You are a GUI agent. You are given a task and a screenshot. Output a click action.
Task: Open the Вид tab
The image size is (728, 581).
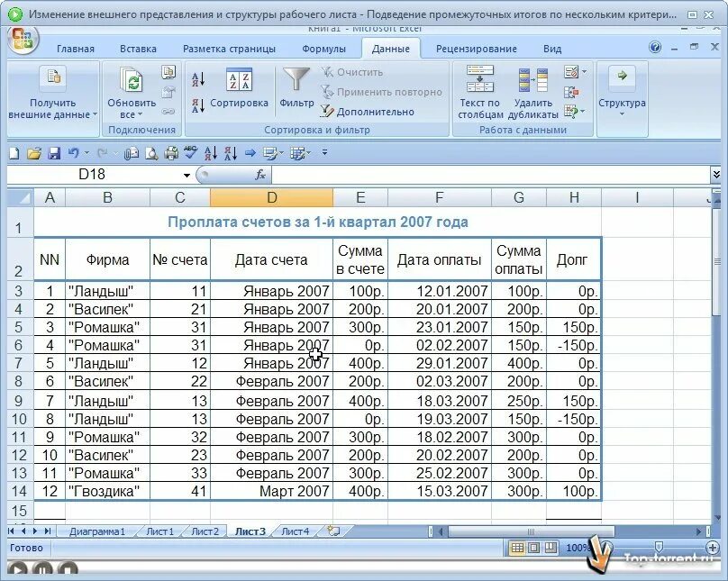[x=552, y=49]
